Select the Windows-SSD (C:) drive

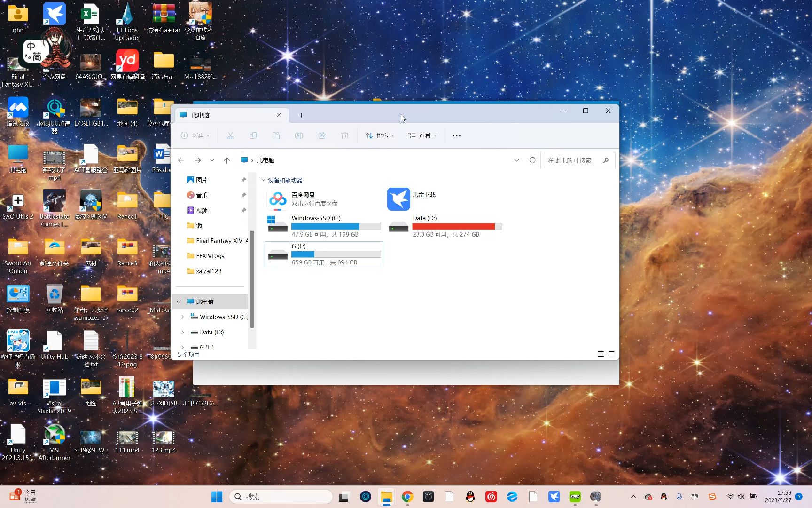pos(324,226)
